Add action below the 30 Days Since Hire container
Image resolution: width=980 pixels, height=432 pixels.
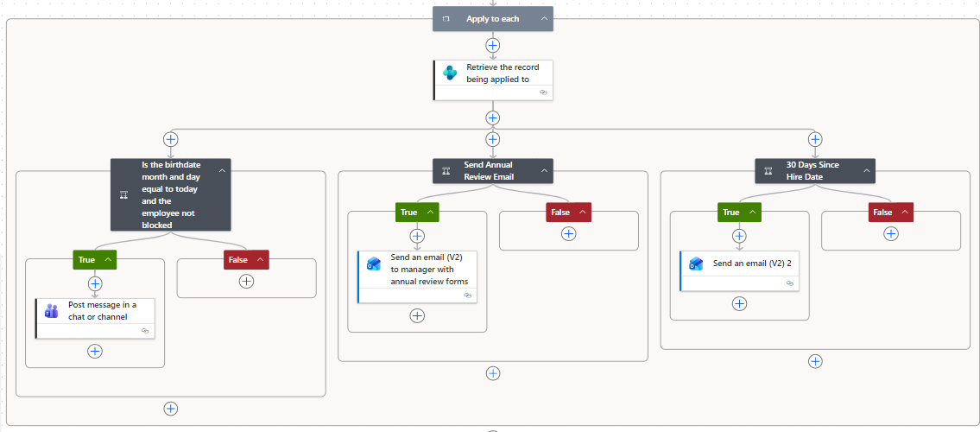815,361
